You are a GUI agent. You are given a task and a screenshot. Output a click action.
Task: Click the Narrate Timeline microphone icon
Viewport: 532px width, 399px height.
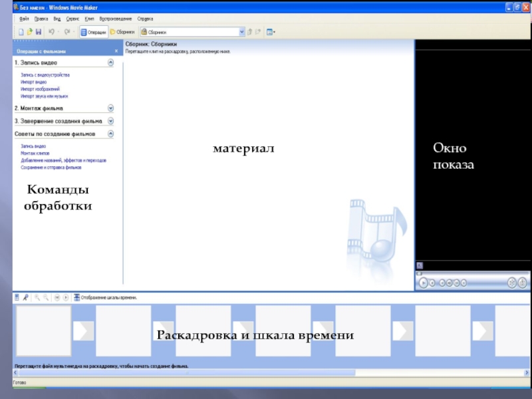[25, 297]
